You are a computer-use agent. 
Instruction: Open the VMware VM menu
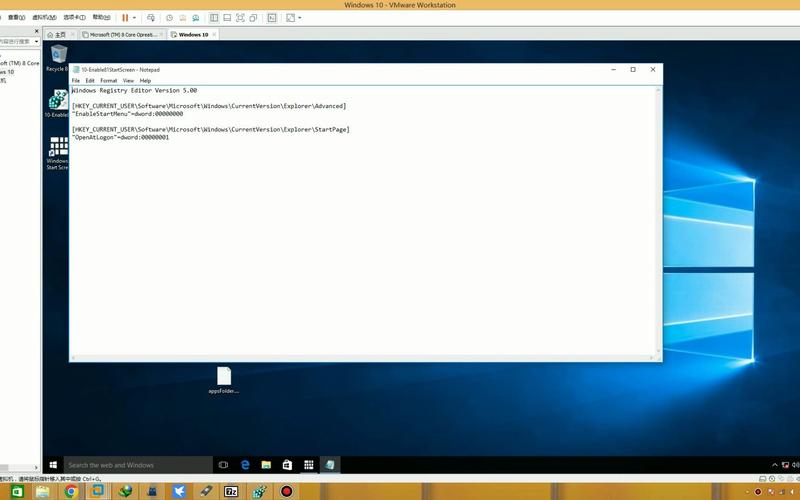pyautogui.click(x=44, y=17)
